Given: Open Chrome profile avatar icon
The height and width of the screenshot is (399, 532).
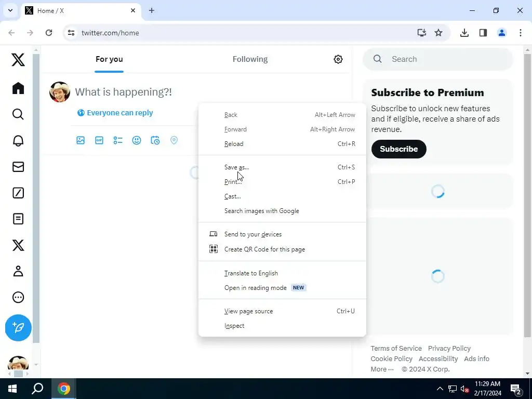Looking at the screenshot, I should point(502,33).
